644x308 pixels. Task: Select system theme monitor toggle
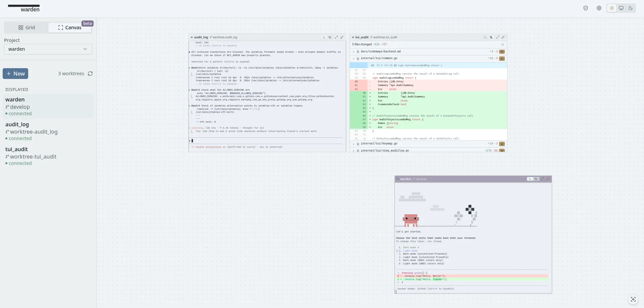[x=621, y=8]
